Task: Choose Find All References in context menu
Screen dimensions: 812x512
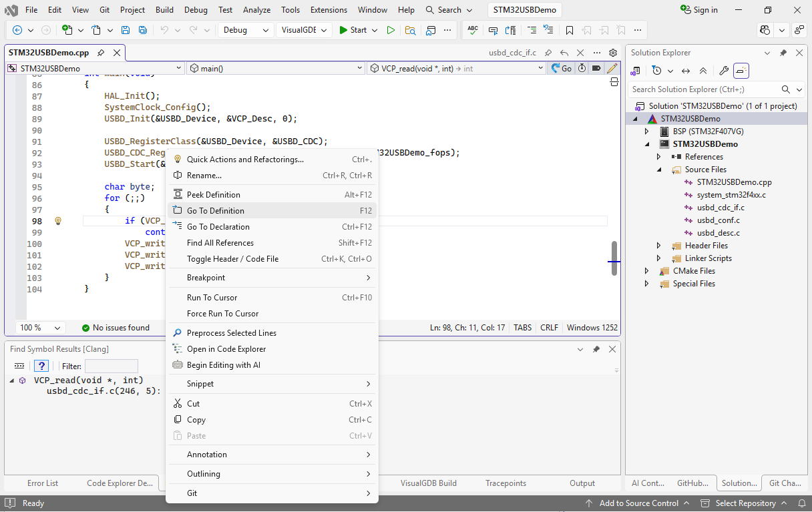Action: [220, 243]
